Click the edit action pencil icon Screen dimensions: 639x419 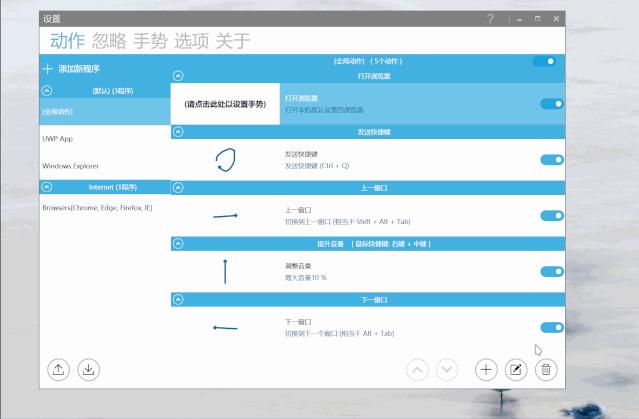tap(516, 370)
